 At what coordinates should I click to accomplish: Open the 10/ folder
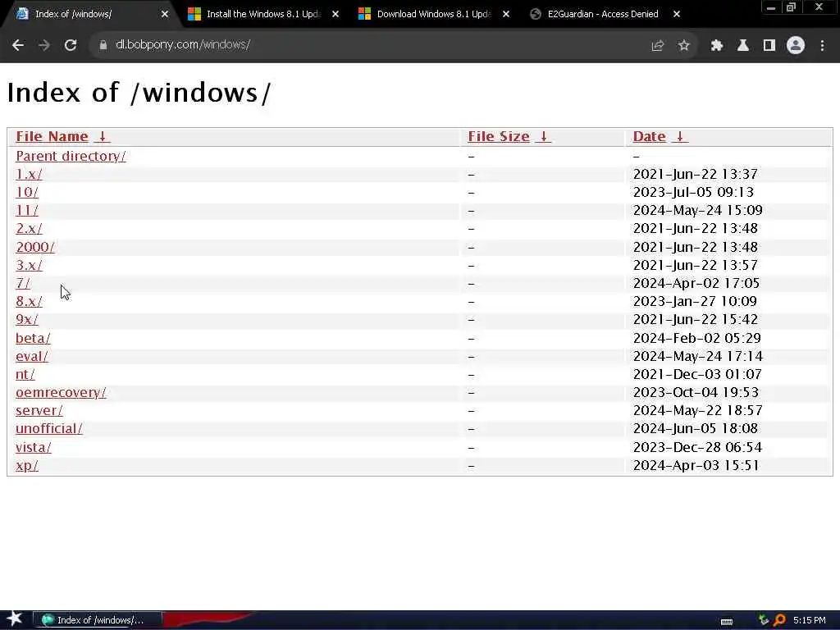tap(27, 192)
